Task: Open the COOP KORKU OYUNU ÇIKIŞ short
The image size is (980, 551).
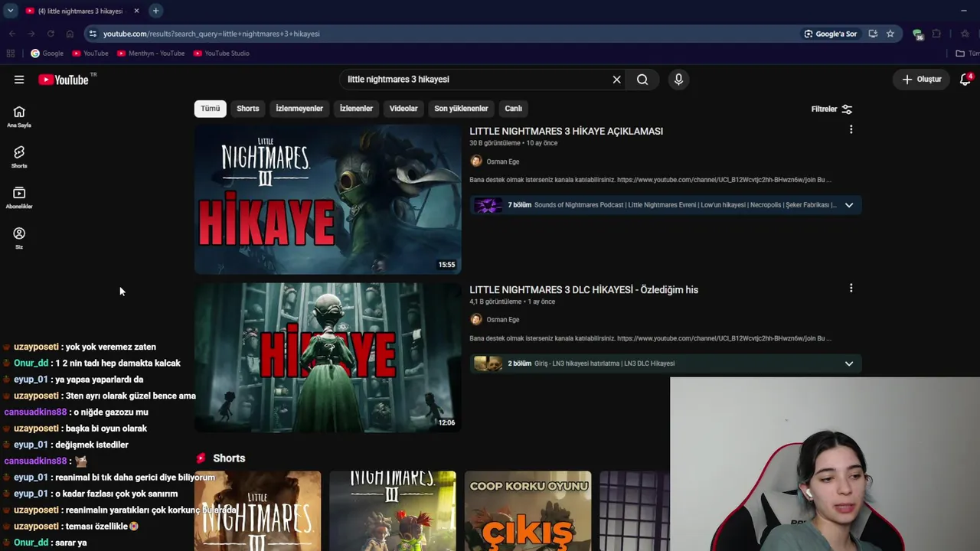Action: click(528, 511)
